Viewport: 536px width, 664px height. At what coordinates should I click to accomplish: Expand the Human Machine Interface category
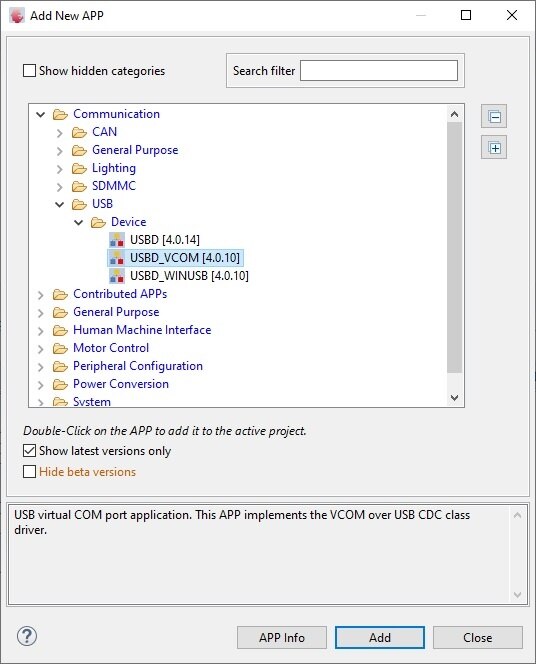pyautogui.click(x=41, y=331)
